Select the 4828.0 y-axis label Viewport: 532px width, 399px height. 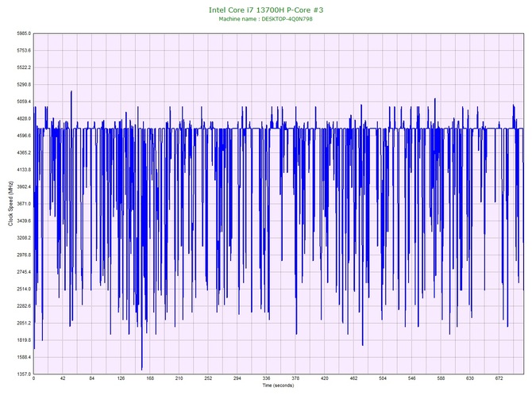24,119
